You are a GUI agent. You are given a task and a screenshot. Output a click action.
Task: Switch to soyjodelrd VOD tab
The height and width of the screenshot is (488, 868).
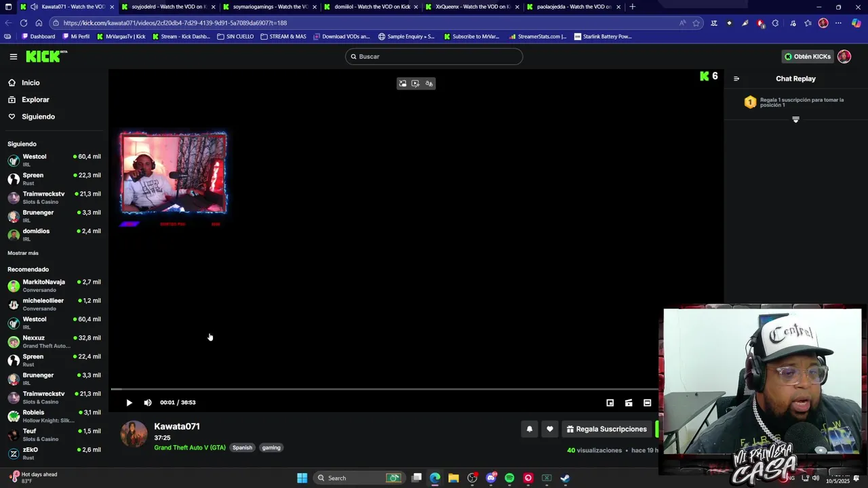pos(168,7)
